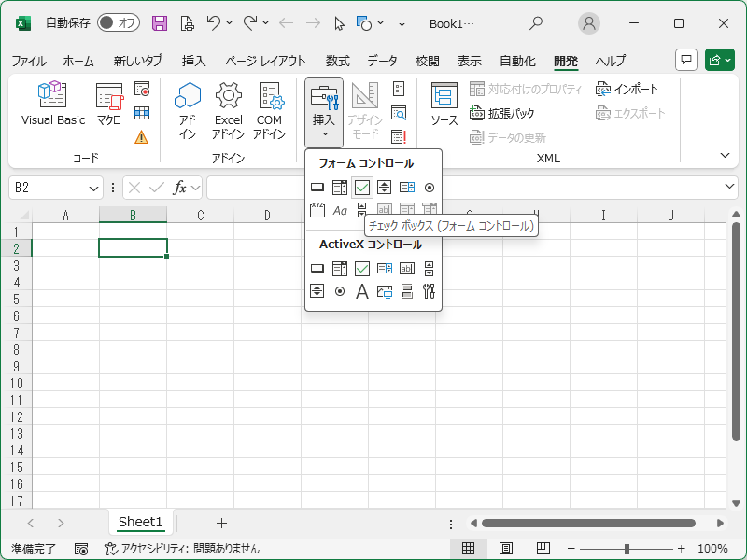Open the ファイル menu tab
The height and width of the screenshot is (560, 747).
29,61
